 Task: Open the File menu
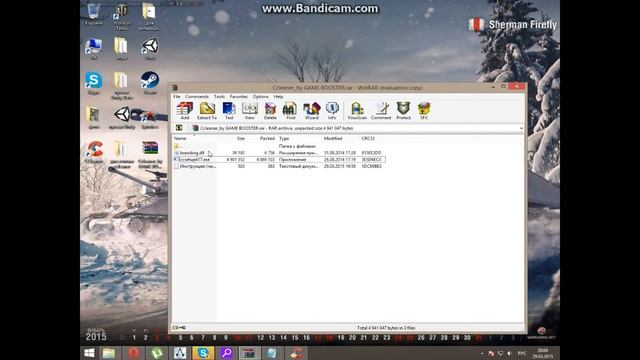tap(176, 97)
